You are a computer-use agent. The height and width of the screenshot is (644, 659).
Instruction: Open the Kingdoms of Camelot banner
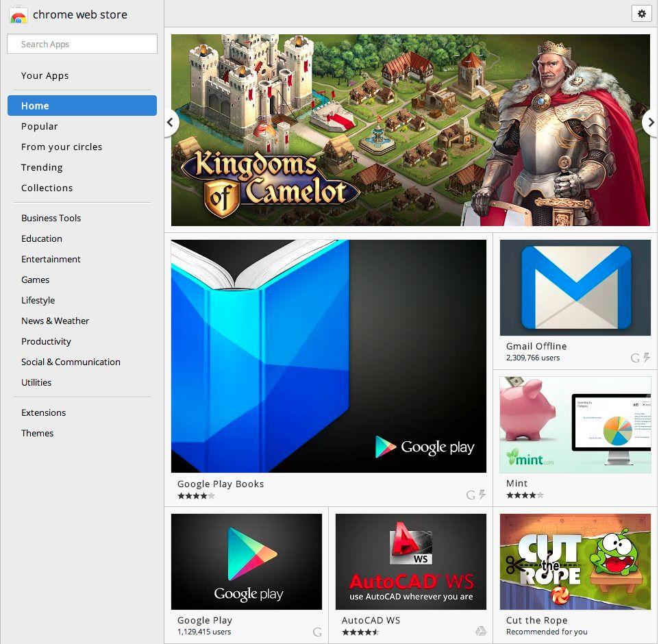pos(410,130)
